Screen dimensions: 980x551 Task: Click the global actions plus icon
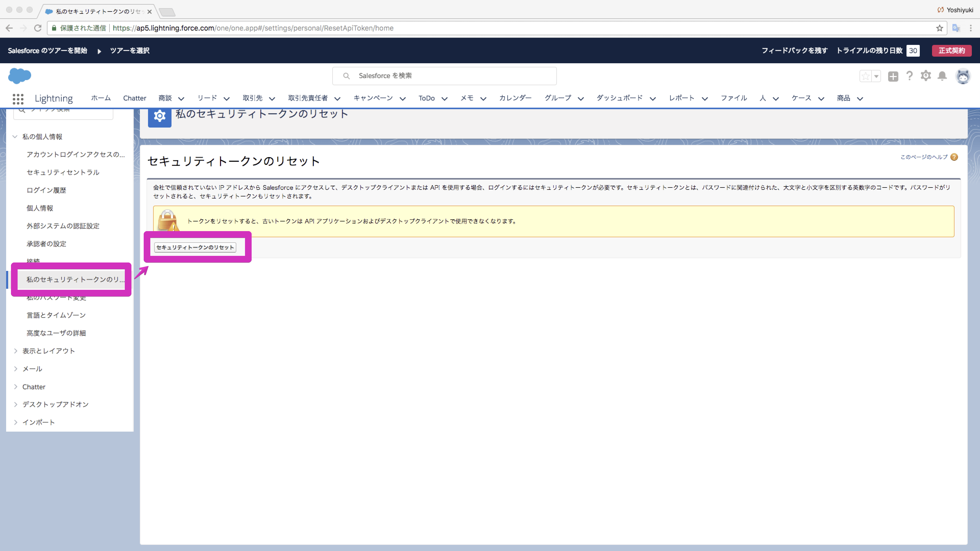[893, 77]
